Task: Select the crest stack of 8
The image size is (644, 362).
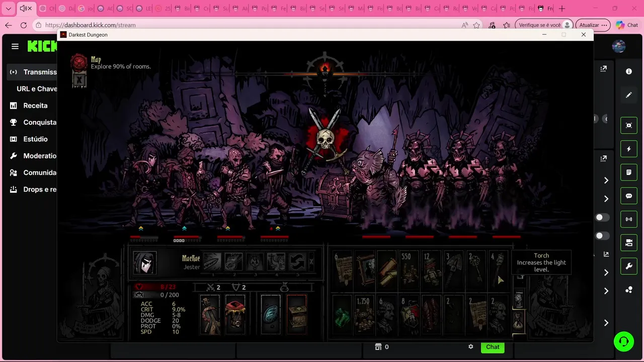Action: pos(410,315)
